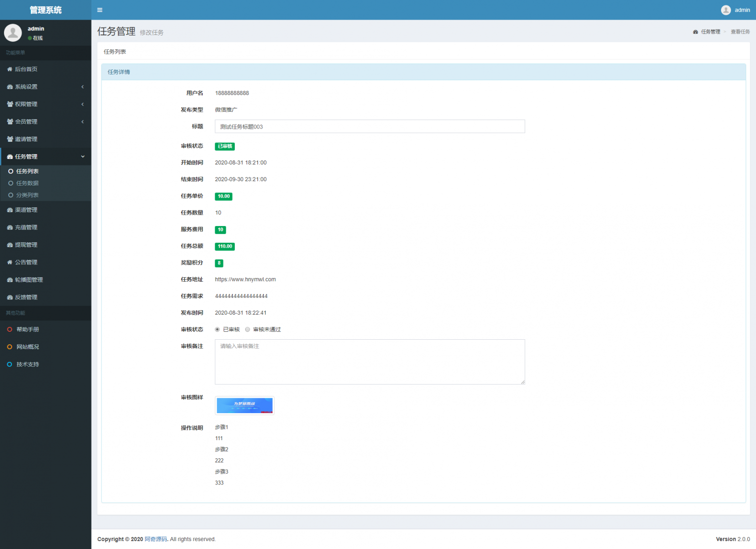Click into the 审核备注 text area

(370, 362)
